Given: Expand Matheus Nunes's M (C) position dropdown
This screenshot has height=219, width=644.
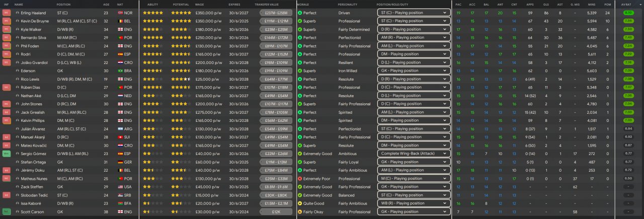Looking at the screenshot, I should [x=414, y=178].
